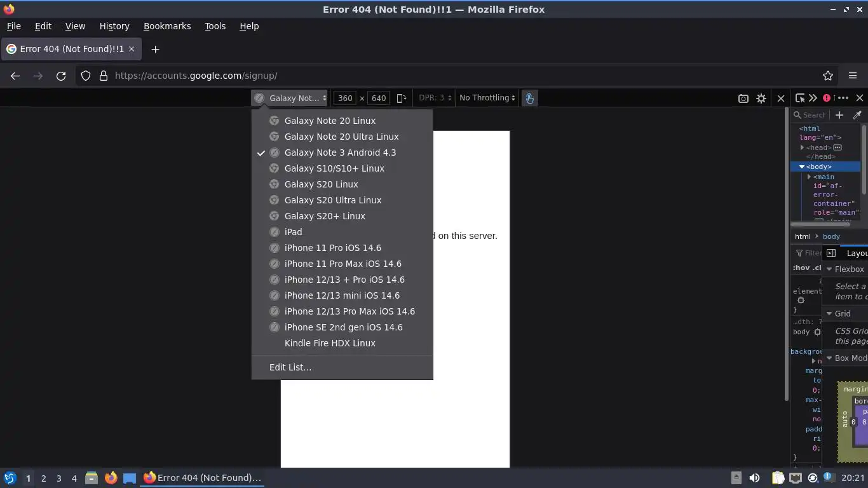Open Firefox hamburger application menu

(x=853, y=76)
